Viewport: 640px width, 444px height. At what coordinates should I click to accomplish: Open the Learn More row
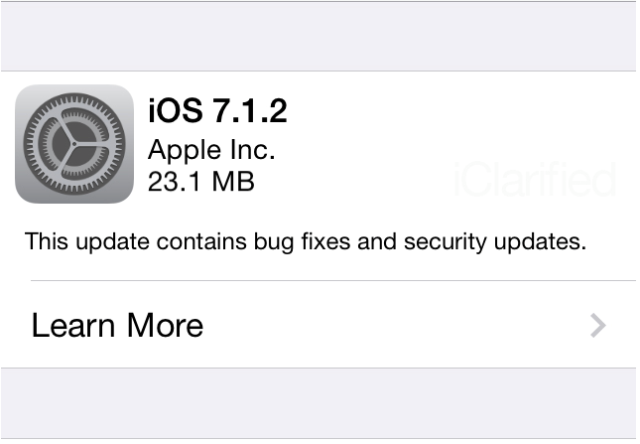click(x=320, y=324)
